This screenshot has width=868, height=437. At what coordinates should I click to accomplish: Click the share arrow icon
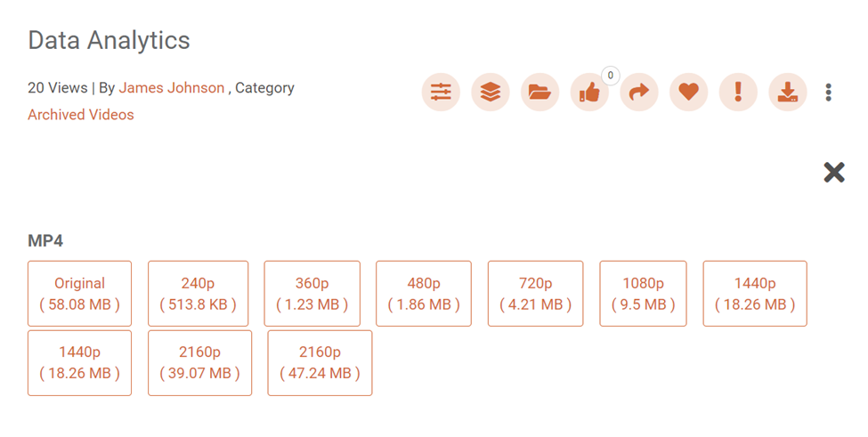pos(639,92)
